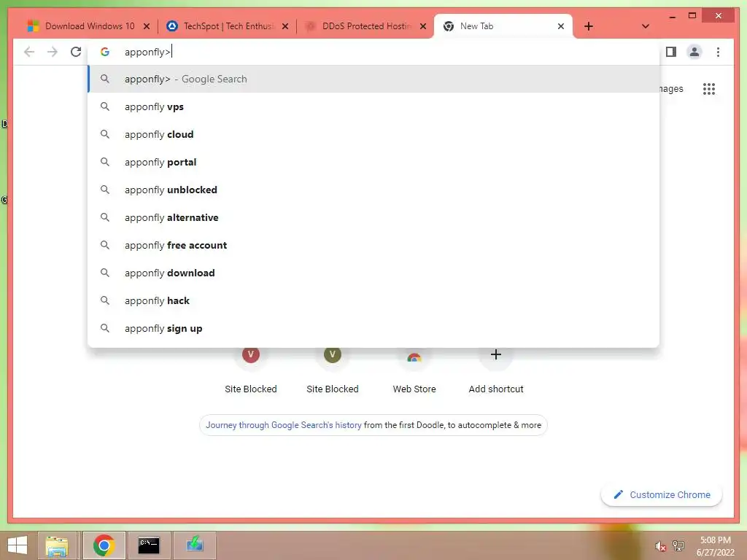The height and width of the screenshot is (560, 747).
Task: Switch to DDoS Protected Hosting tab
Action: [x=367, y=26]
